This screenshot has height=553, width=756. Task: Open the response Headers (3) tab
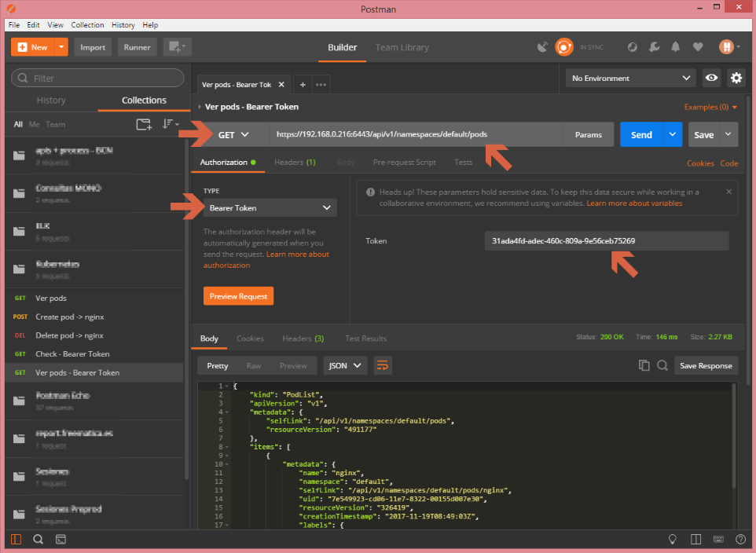click(303, 339)
